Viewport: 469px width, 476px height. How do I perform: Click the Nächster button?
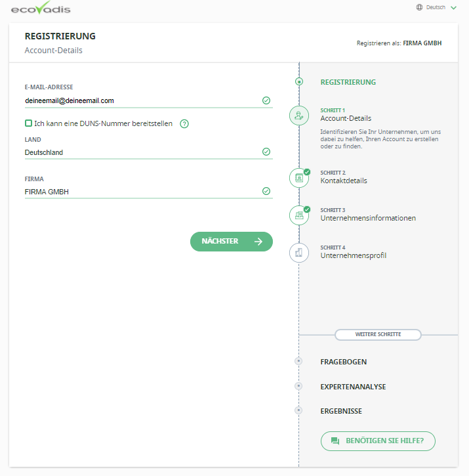232,242
